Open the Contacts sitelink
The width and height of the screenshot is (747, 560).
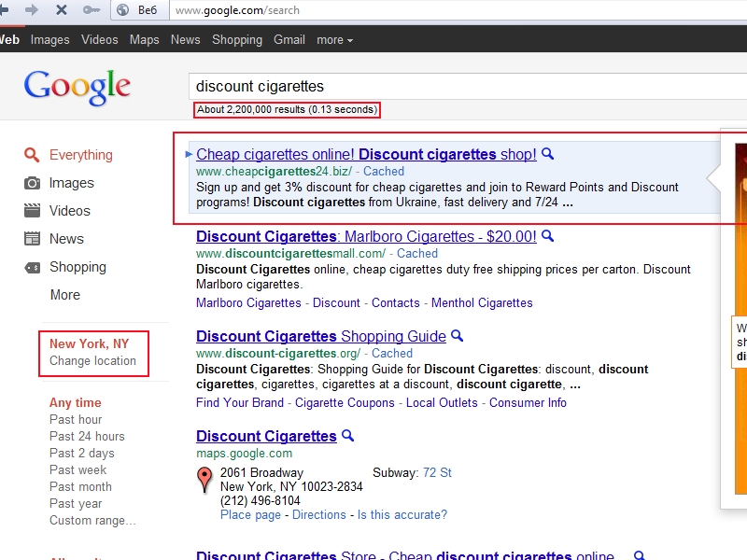click(395, 302)
